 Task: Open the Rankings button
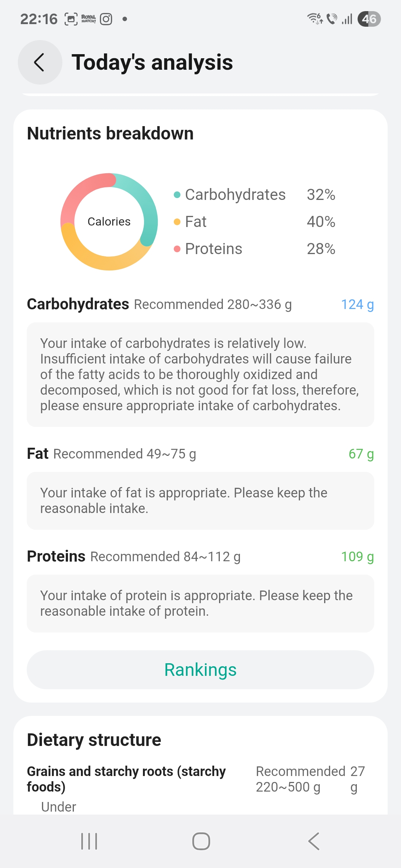(200, 670)
